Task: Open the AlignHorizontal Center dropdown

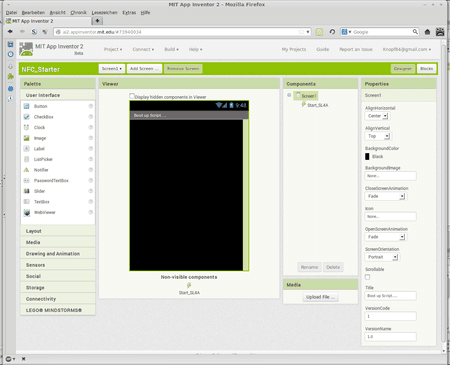Action: tap(377, 116)
